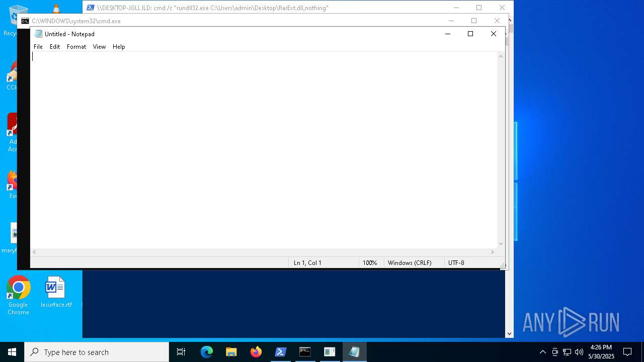Switch to the taskbar app left of Notepad
This screenshot has height=362, width=644.
(330, 352)
